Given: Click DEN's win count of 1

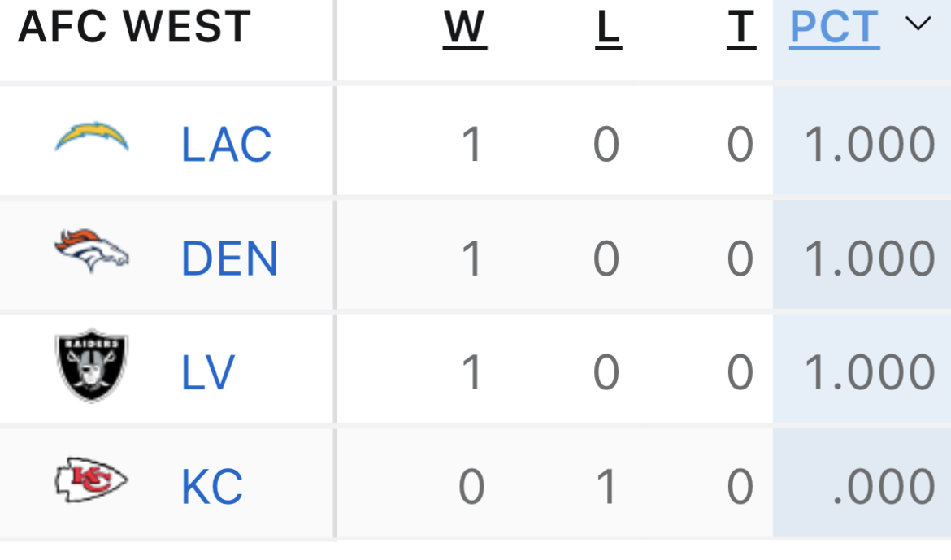Looking at the screenshot, I should tap(472, 259).
